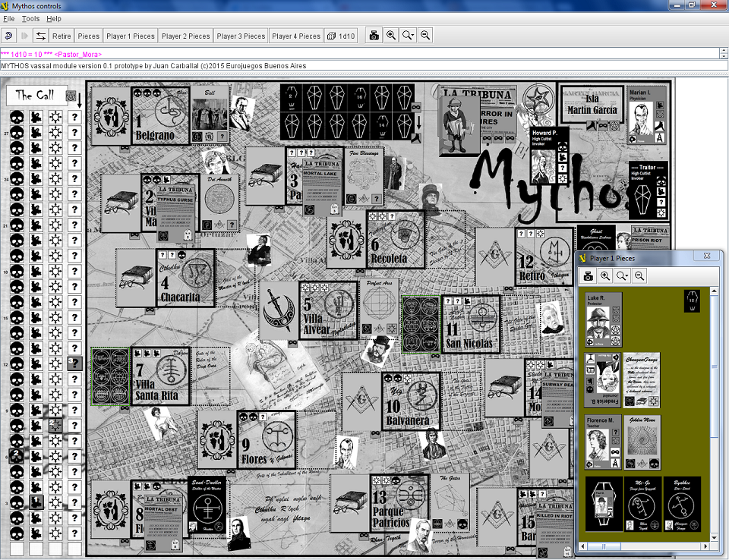Click the 12 Retiro district tile
The image size is (729, 560).
(544, 256)
